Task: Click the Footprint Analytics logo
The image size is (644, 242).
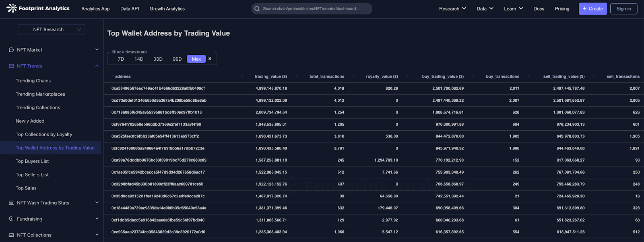Action: [x=38, y=8]
